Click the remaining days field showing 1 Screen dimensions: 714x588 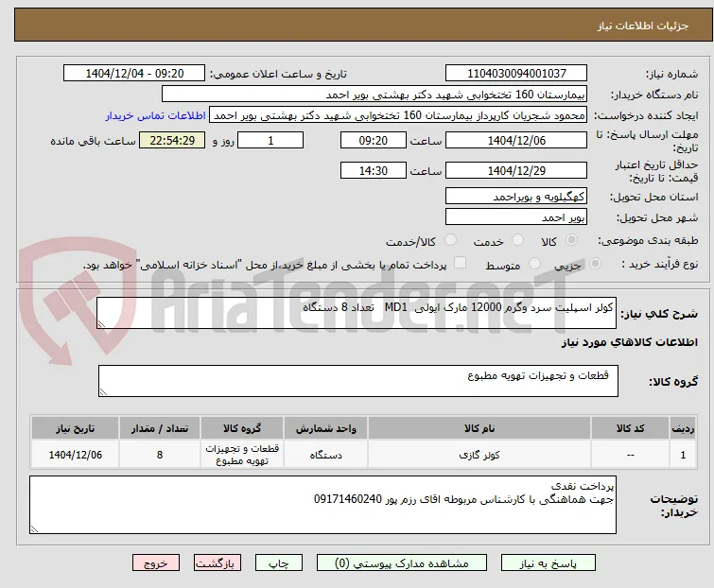point(270,140)
